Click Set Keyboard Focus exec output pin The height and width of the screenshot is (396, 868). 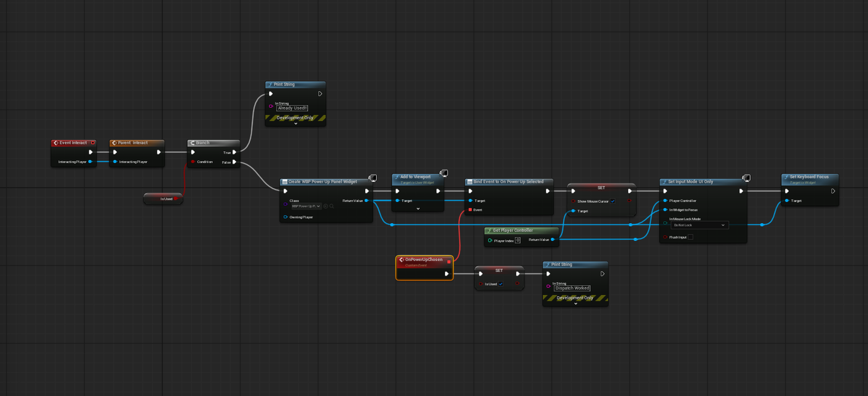pos(833,191)
